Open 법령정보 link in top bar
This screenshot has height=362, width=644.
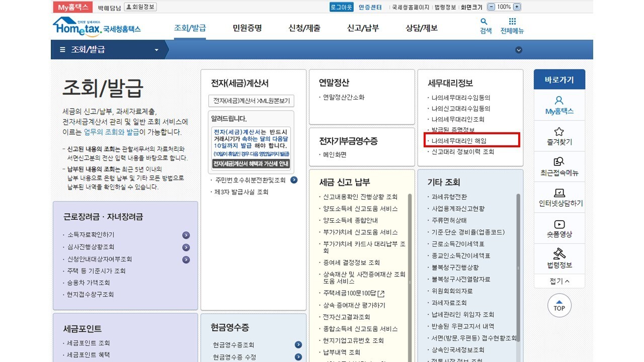[445, 7]
